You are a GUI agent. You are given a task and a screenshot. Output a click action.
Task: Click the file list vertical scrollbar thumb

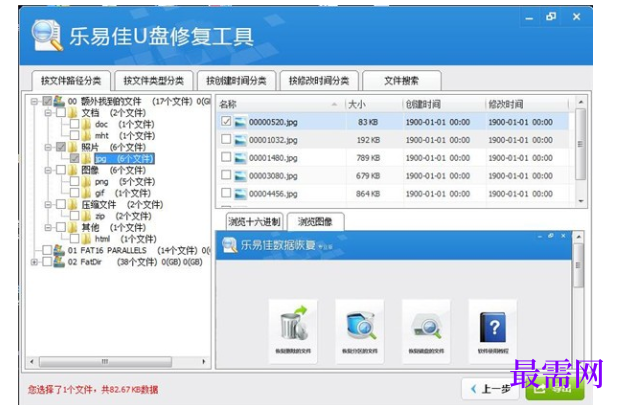point(580,144)
